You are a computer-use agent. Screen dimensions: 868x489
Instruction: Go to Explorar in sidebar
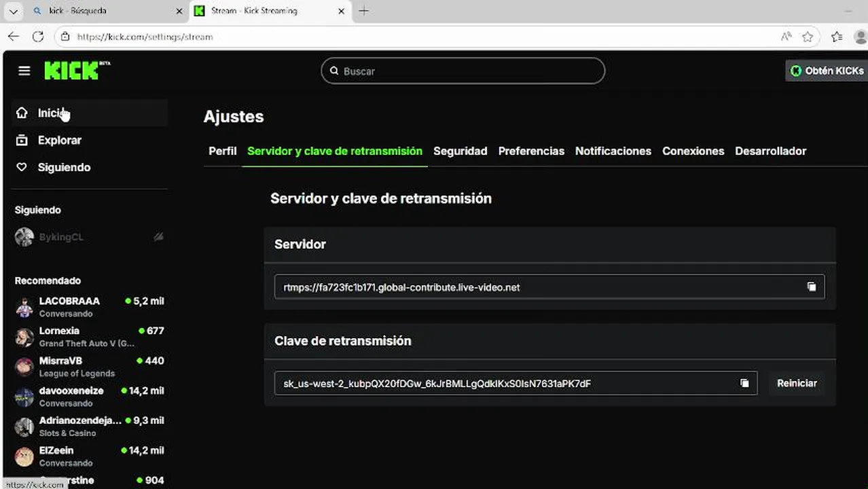59,140
